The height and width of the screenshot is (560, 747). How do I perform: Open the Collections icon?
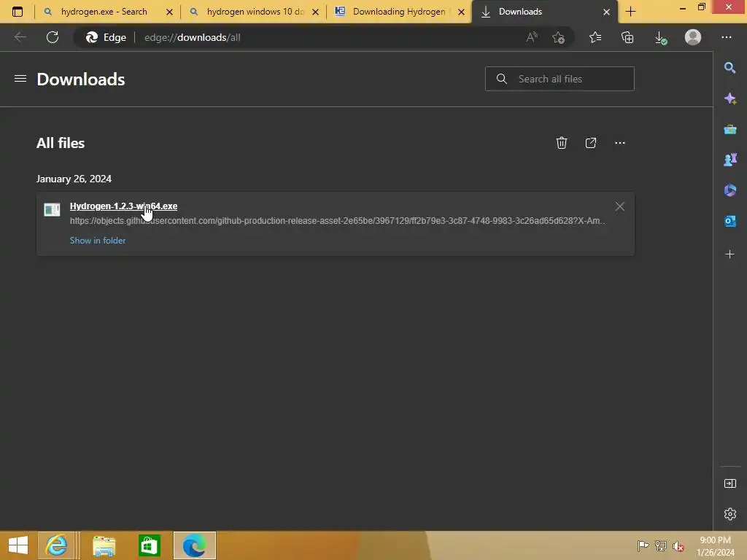(627, 37)
